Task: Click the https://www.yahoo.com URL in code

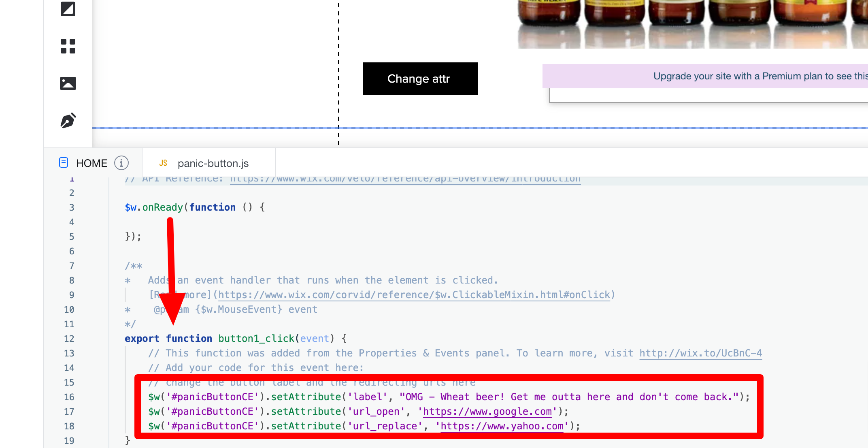Action: click(502, 426)
